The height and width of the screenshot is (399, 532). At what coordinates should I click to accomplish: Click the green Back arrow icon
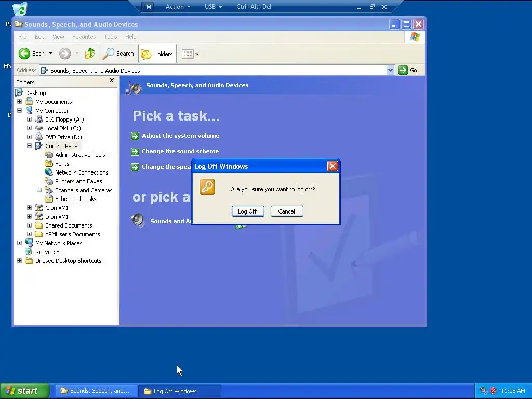pos(24,54)
